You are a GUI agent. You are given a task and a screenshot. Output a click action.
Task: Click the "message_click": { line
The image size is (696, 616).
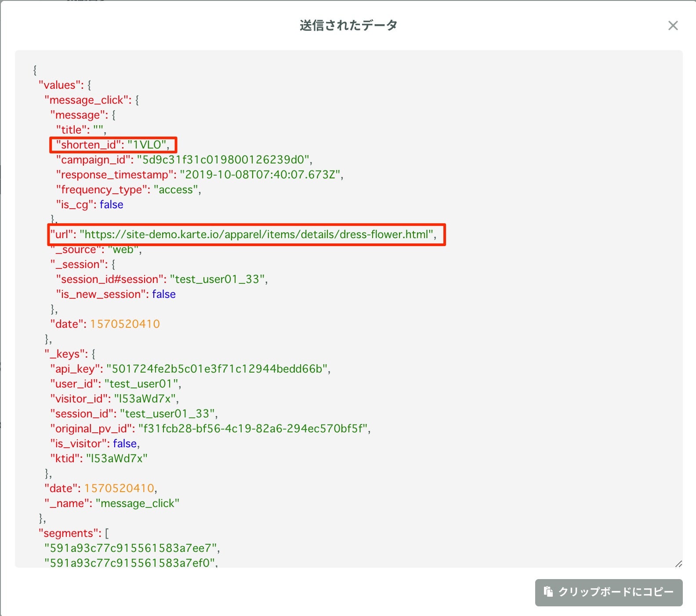click(x=92, y=100)
